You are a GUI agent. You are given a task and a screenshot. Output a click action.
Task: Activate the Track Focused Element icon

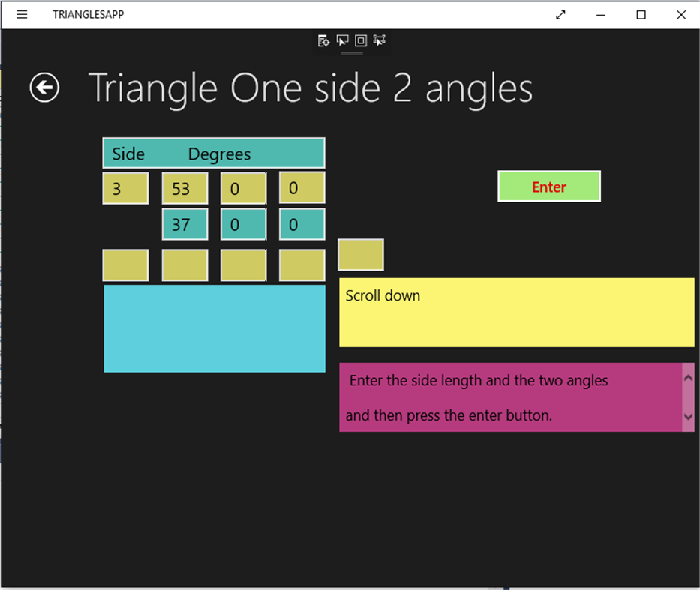point(379,41)
